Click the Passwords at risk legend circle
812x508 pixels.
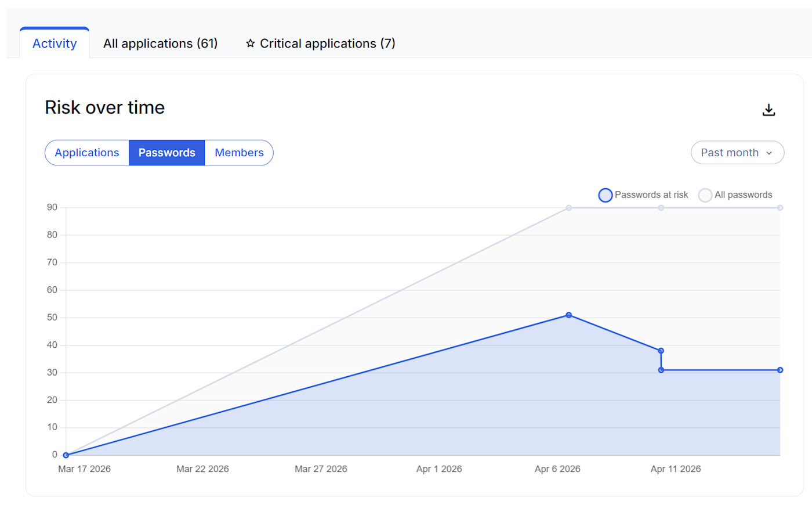[606, 195]
